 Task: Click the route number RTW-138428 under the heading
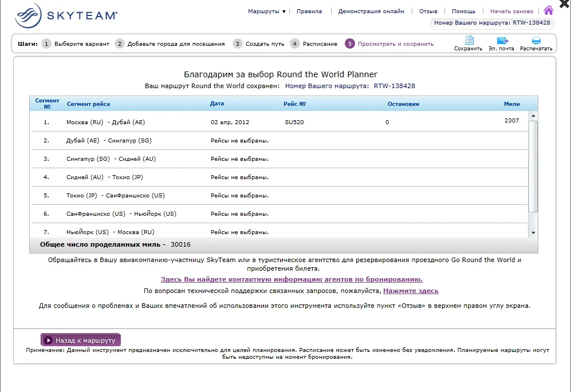pyautogui.click(x=395, y=86)
